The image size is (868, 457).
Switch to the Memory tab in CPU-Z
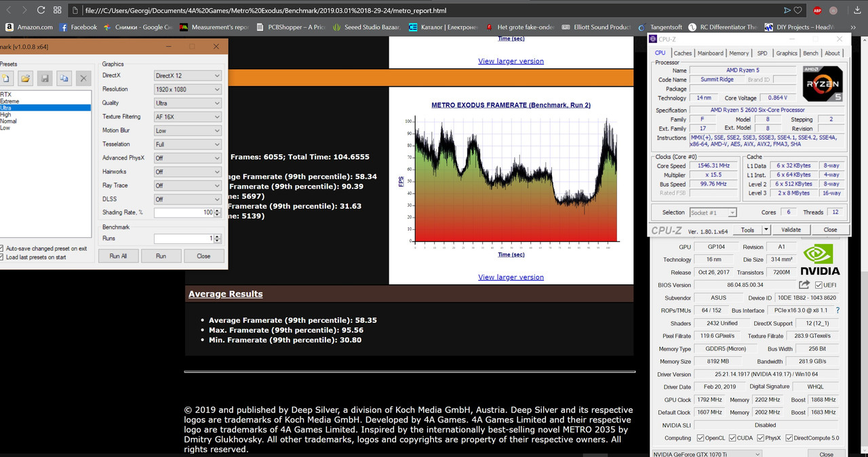(x=739, y=53)
